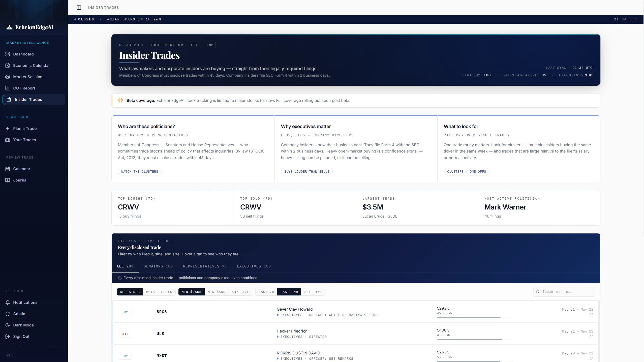This screenshot has height=362, width=644.
Task: Click the NXDT ticker symbol
Action: pos(162,356)
